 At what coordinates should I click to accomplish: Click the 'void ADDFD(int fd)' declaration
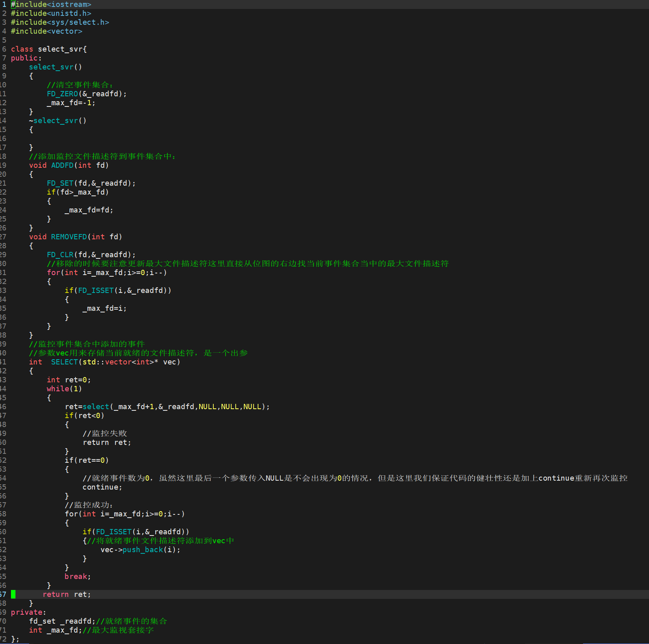click(x=69, y=165)
